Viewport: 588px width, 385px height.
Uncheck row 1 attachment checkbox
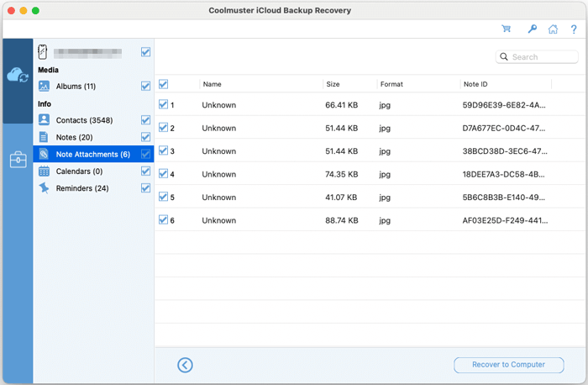tap(163, 104)
